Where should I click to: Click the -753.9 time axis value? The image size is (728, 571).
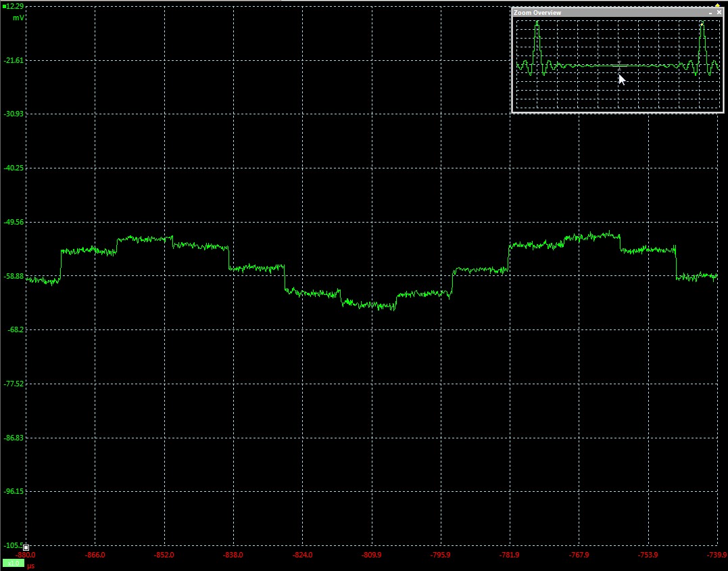[648, 555]
